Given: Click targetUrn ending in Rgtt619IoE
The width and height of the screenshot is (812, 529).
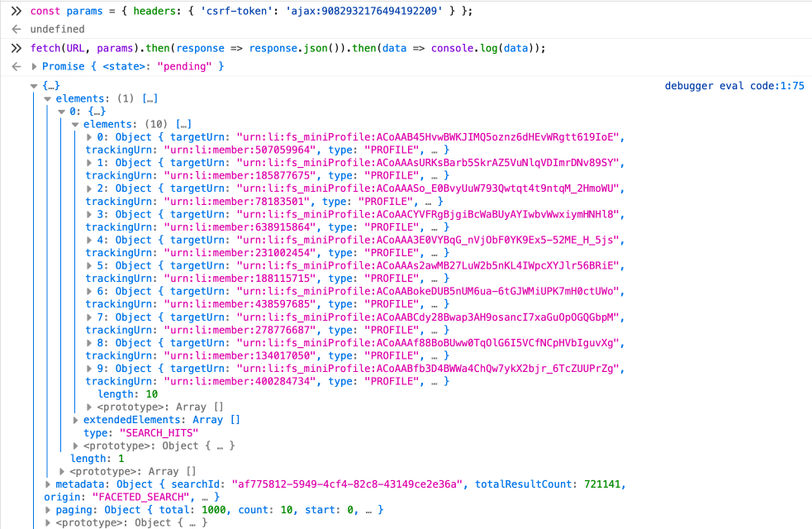Looking at the screenshot, I should pyautogui.click(x=428, y=137).
